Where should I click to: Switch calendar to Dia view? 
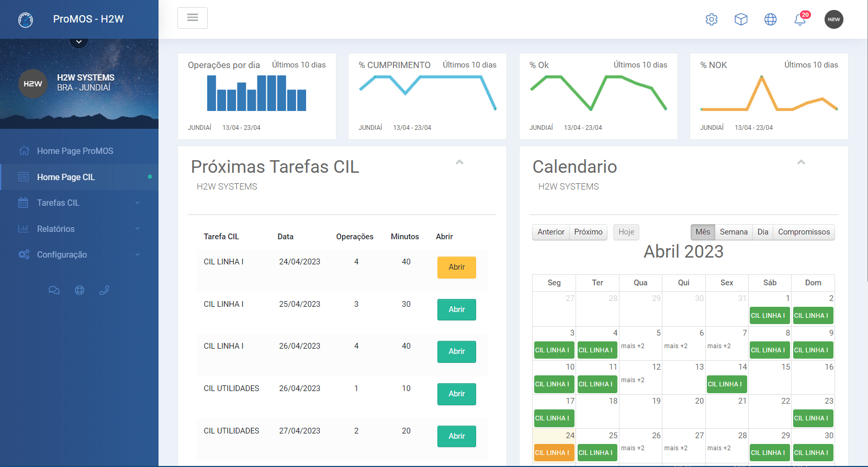763,232
